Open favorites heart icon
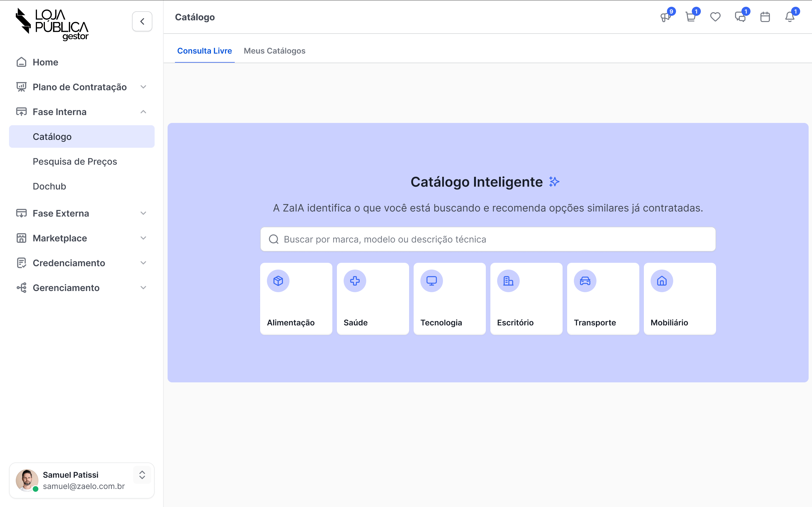The width and height of the screenshot is (812, 507). [x=715, y=17]
